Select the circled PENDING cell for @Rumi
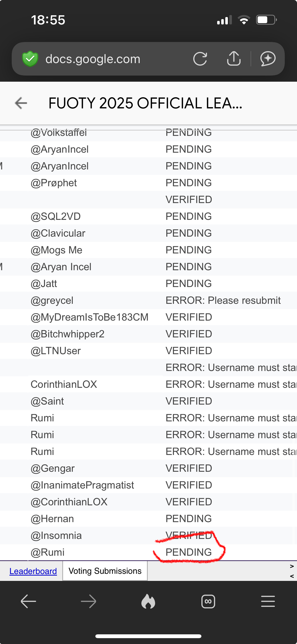The image size is (297, 644). [188, 552]
